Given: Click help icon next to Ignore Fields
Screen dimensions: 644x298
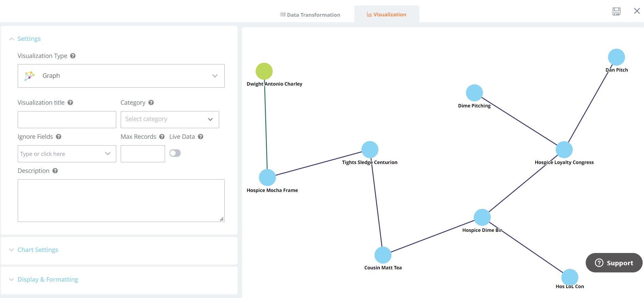Looking at the screenshot, I should click(x=59, y=137).
